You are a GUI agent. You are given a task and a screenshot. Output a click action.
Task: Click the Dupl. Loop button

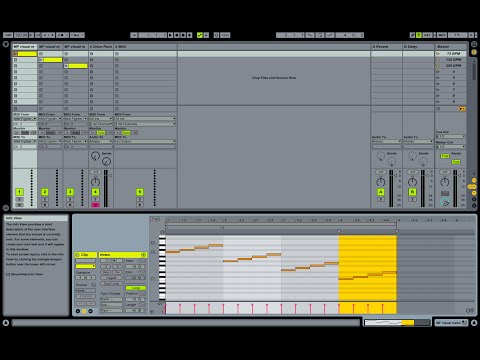point(111,283)
